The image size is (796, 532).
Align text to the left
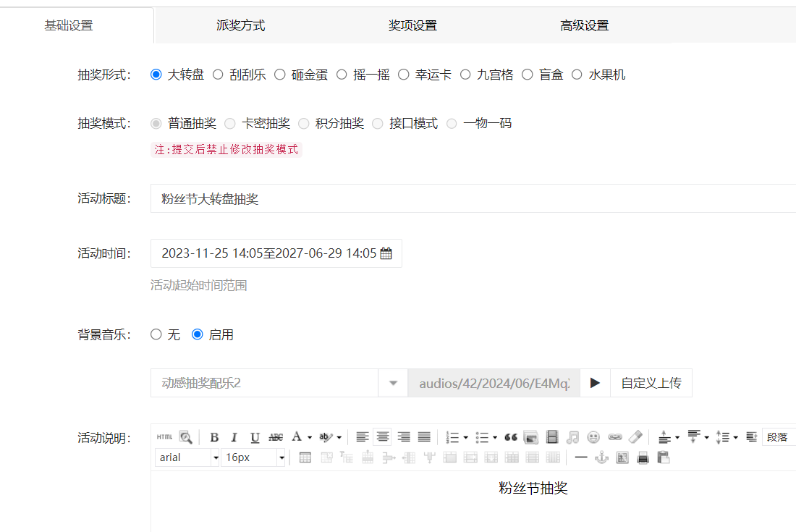click(x=362, y=437)
